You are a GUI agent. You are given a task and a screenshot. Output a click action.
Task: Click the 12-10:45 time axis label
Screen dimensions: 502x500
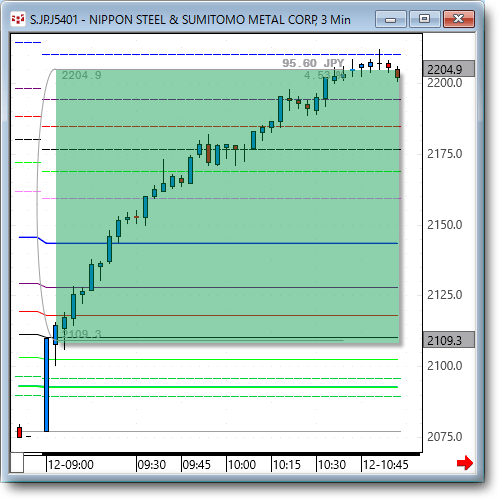[386, 464]
